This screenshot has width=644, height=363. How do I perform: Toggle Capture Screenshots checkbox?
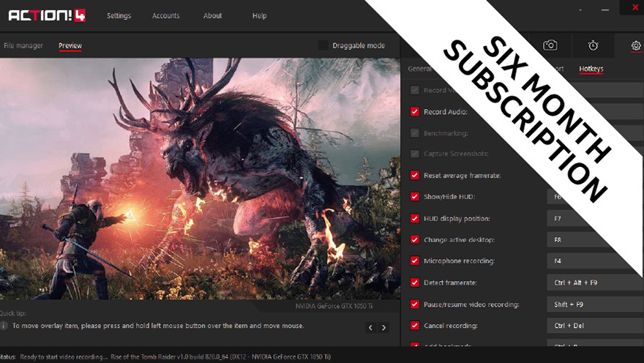pos(415,154)
